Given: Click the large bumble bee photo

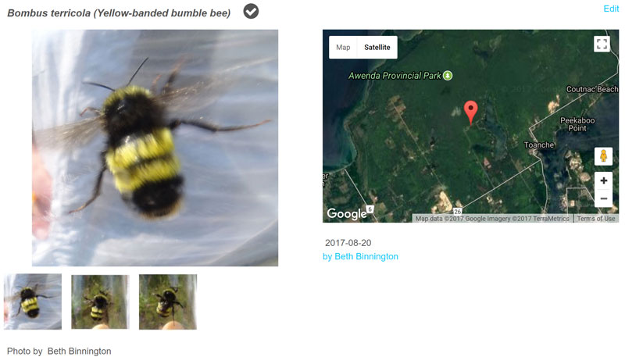Looking at the screenshot, I should 155,148.
